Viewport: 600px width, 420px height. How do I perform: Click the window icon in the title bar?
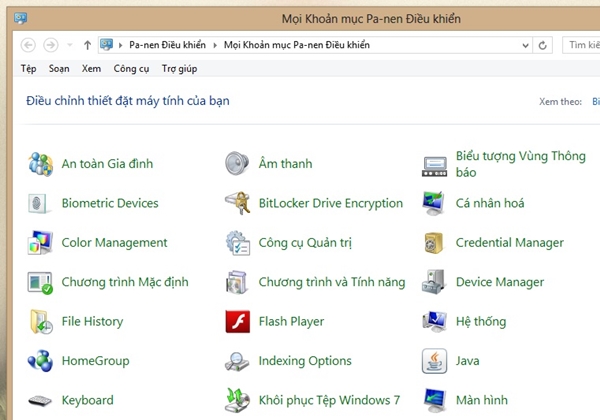click(x=20, y=18)
